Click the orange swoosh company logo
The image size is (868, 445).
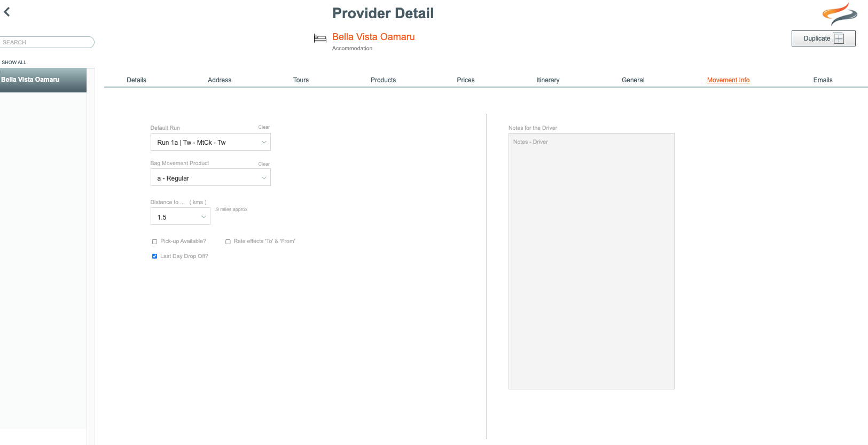[x=840, y=14]
